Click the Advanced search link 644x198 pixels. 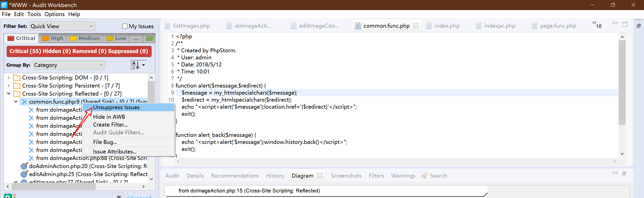[x=139, y=196]
